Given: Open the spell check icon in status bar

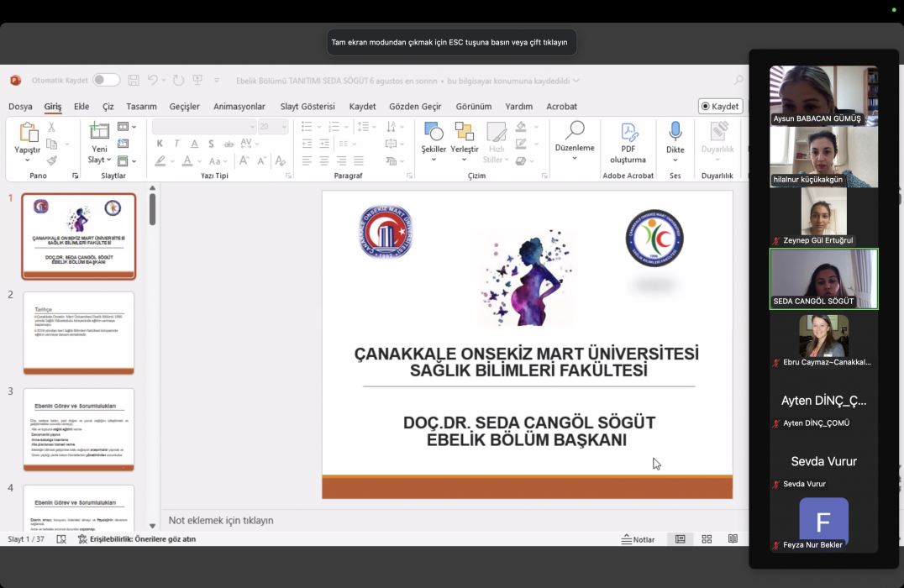Looking at the screenshot, I should [x=61, y=539].
